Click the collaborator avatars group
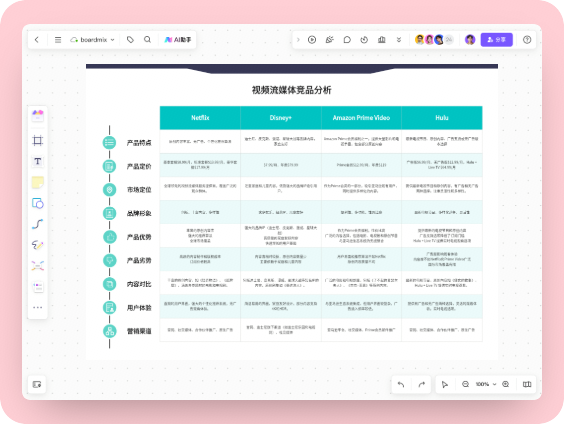The image size is (565, 424). (x=434, y=40)
